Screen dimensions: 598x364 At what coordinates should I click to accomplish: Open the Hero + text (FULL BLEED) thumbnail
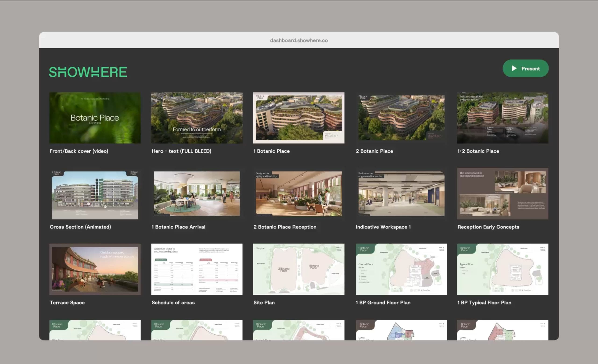(x=197, y=118)
